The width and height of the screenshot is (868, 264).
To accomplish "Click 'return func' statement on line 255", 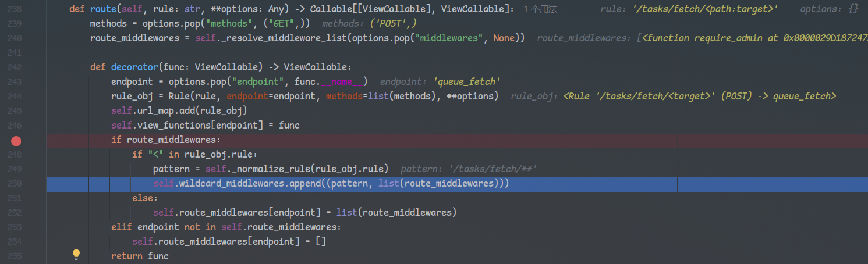I will point(139,256).
